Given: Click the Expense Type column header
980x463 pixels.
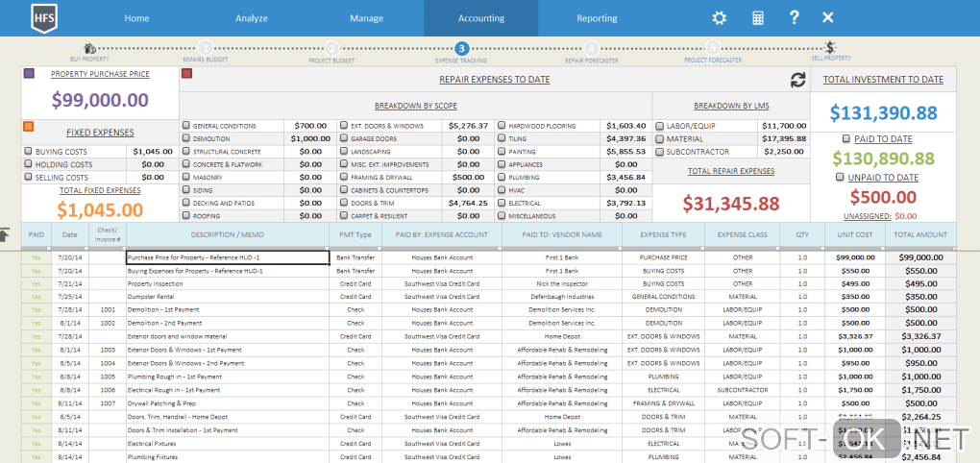Looking at the screenshot, I should pos(663,235).
